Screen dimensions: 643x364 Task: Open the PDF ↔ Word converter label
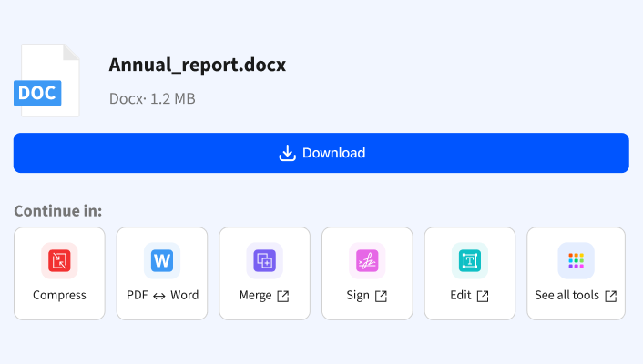tap(162, 295)
